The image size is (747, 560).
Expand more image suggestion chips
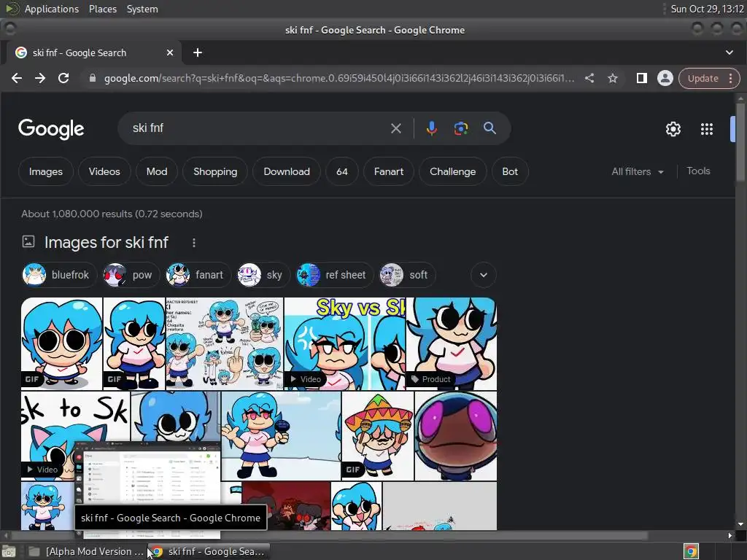pos(484,275)
